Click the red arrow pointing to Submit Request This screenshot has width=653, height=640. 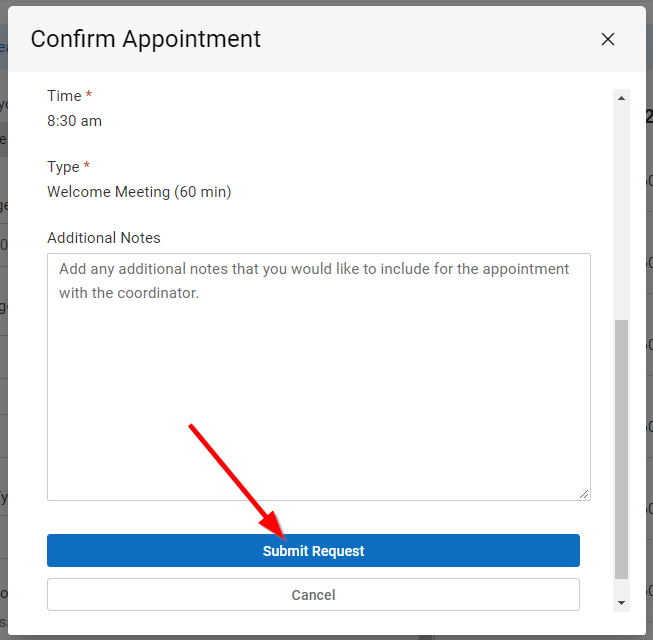[232, 475]
